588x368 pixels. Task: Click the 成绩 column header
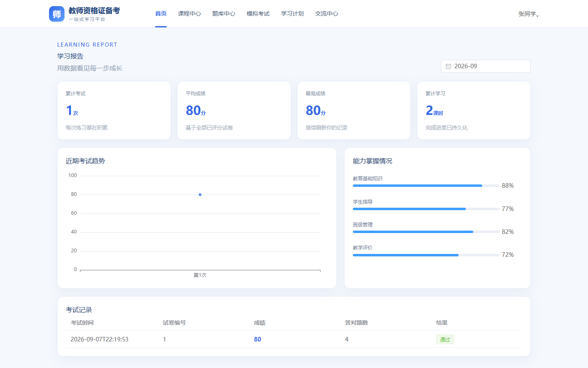(x=260, y=323)
